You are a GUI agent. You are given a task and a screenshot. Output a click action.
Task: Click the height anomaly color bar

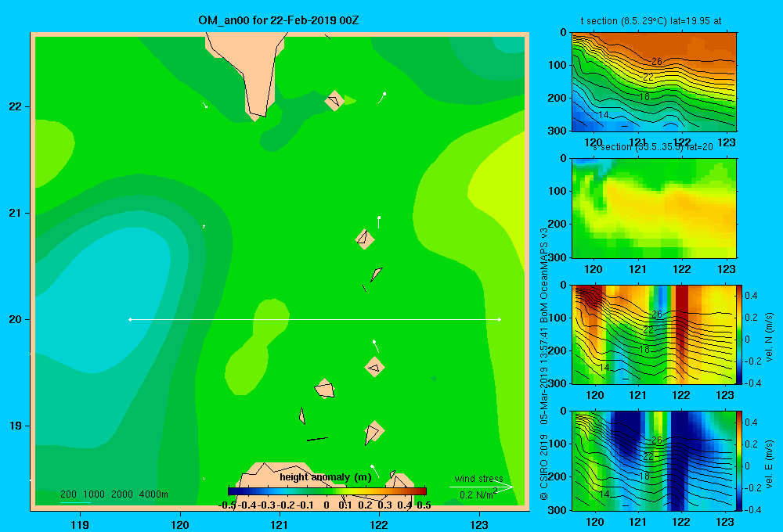pos(327,491)
